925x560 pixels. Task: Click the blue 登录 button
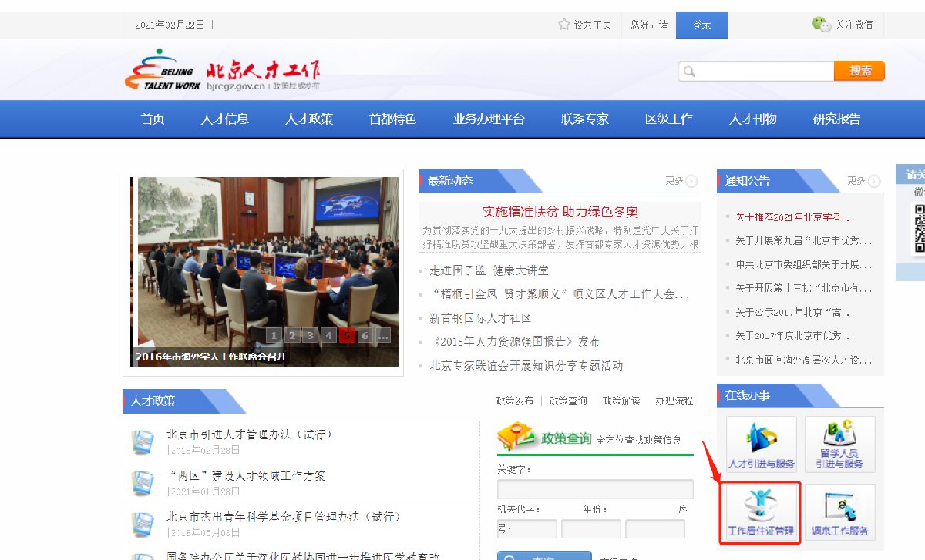click(x=701, y=25)
